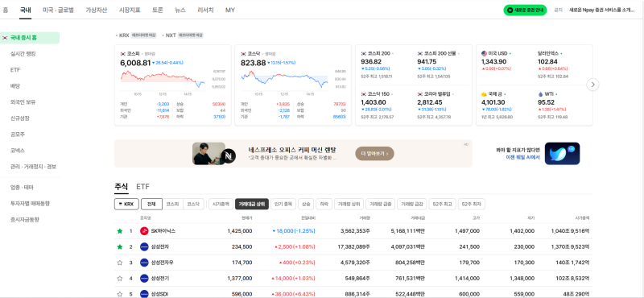The height and width of the screenshot is (298, 644).
Task: Click the 삼성전자우 company logo icon
Action: coord(144,263)
